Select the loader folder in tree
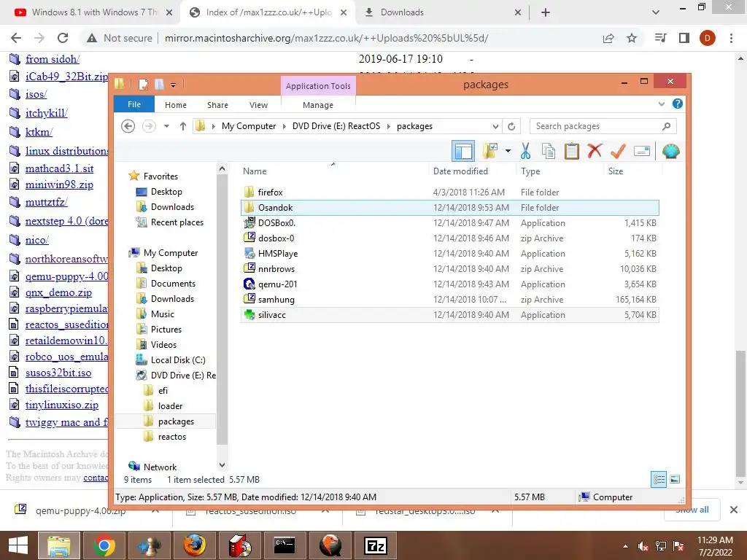This screenshot has height=560, width=747. point(170,406)
